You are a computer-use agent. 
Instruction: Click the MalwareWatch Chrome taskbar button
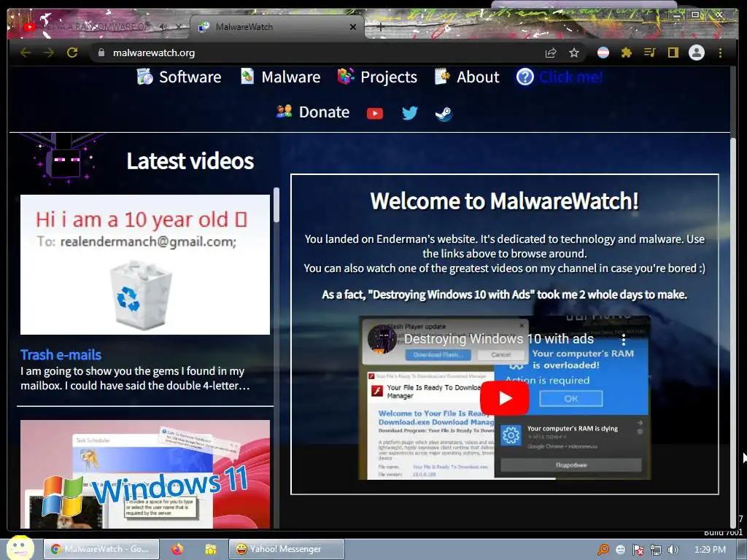(101, 549)
